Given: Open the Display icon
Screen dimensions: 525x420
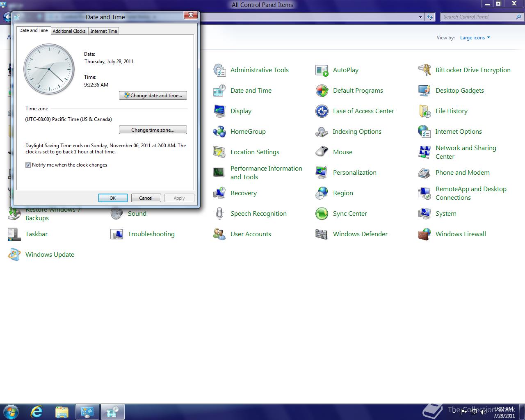Looking at the screenshot, I should click(219, 111).
